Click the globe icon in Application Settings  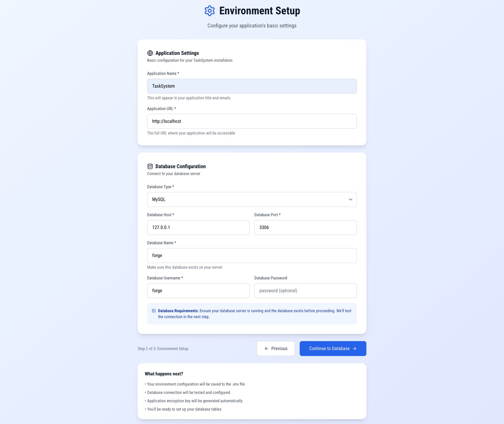pos(150,53)
